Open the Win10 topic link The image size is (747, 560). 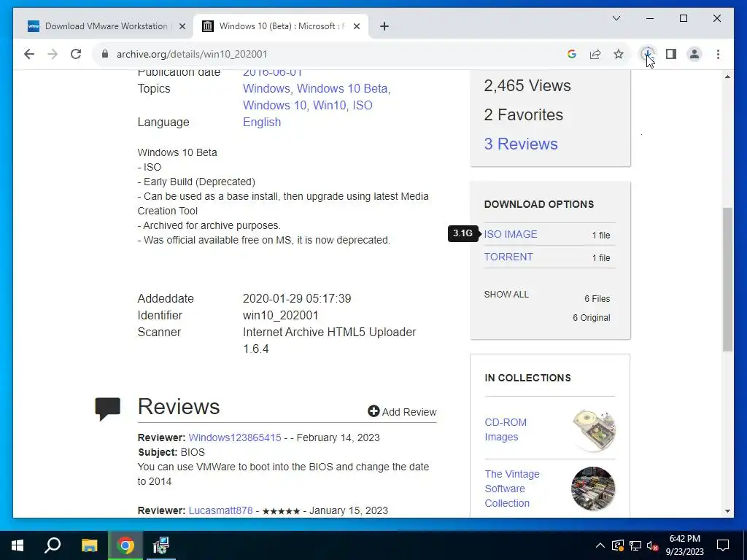pyautogui.click(x=330, y=105)
